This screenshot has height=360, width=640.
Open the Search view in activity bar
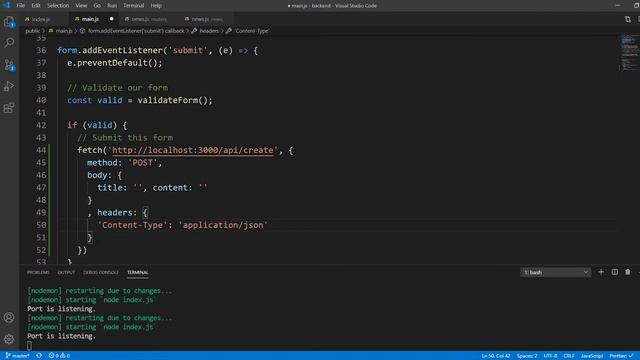click(x=9, y=42)
